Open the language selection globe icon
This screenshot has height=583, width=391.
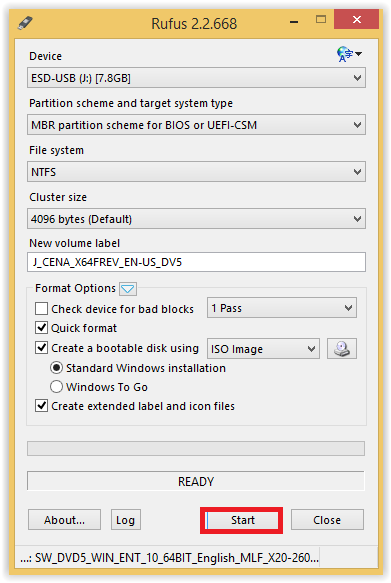[349, 54]
